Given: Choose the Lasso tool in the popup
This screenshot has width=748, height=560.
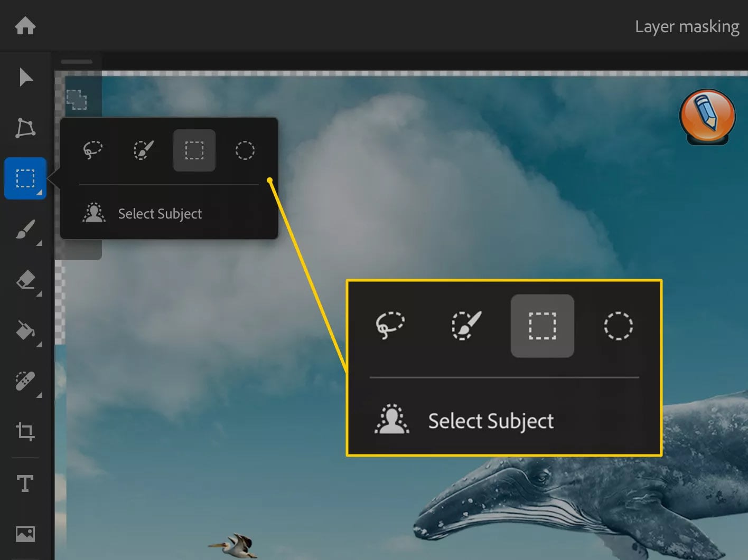Looking at the screenshot, I should (93, 150).
